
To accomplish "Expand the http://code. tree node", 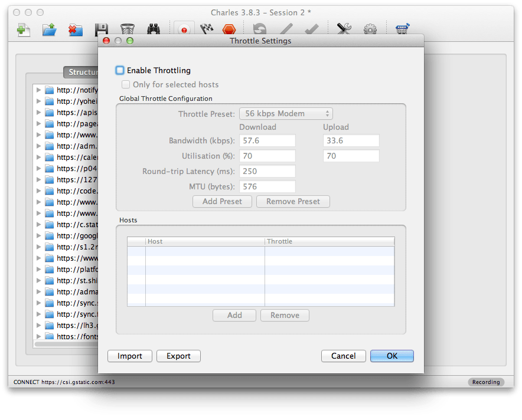I will click(38, 191).
